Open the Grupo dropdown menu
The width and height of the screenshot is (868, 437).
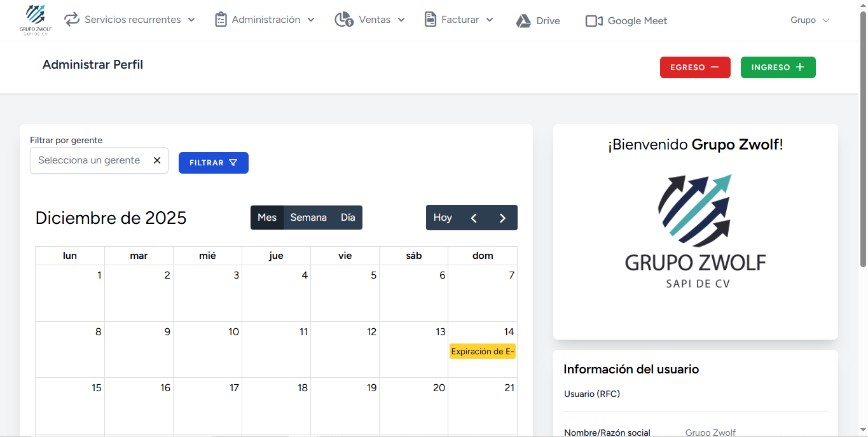(x=809, y=20)
